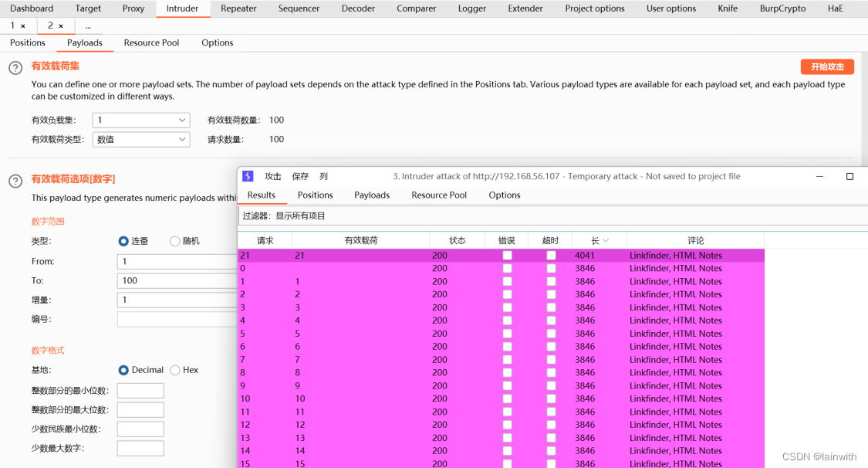Click min integer digits input field
868x468 pixels.
[x=140, y=391]
